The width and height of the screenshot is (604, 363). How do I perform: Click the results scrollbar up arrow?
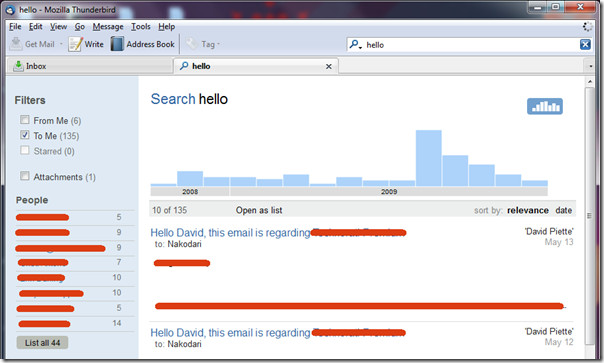pos(590,82)
